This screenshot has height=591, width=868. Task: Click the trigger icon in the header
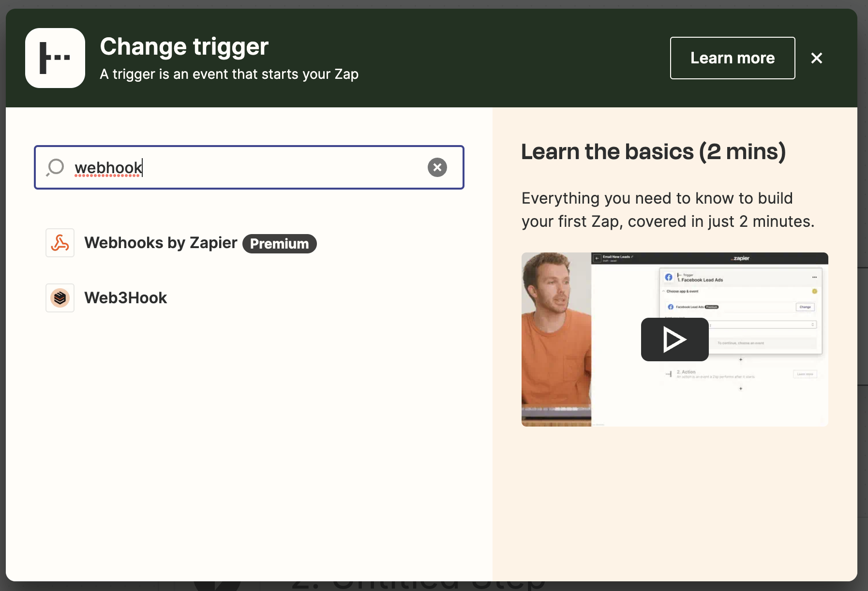(55, 58)
